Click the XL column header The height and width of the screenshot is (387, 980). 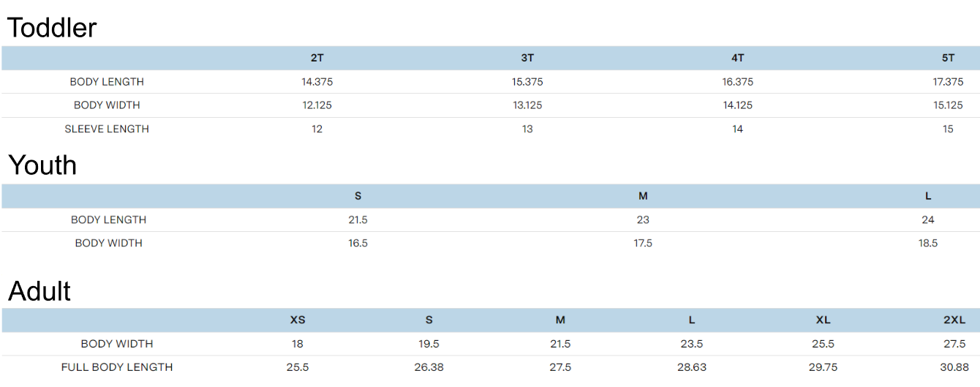click(x=823, y=320)
